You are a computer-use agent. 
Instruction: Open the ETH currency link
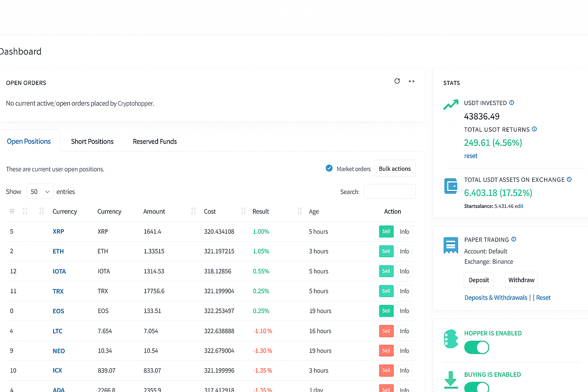tap(58, 251)
